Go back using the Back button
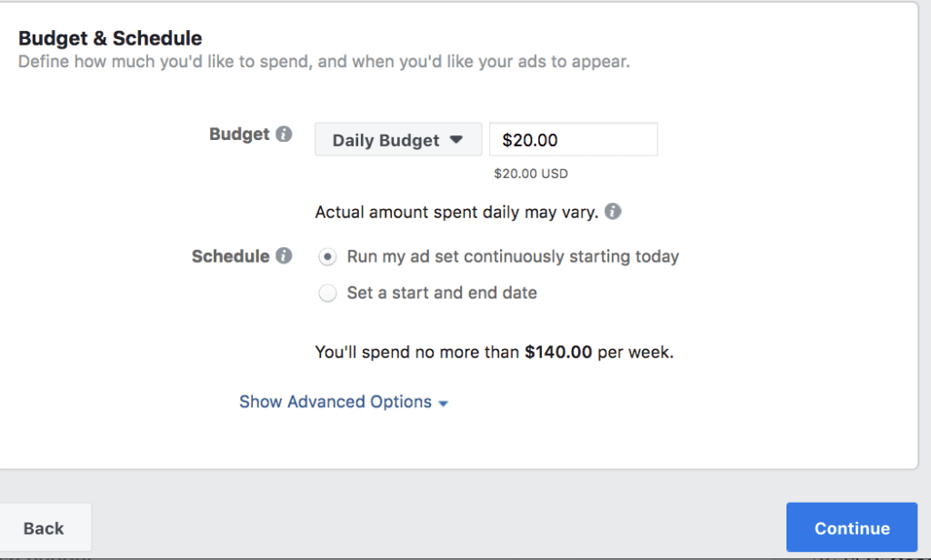The image size is (931, 560). point(44,528)
